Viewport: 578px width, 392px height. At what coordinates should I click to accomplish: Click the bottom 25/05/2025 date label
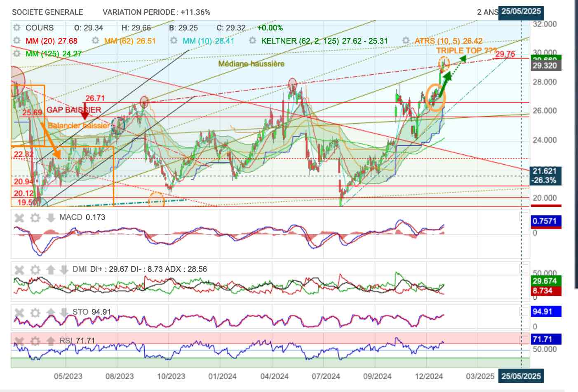(x=521, y=376)
